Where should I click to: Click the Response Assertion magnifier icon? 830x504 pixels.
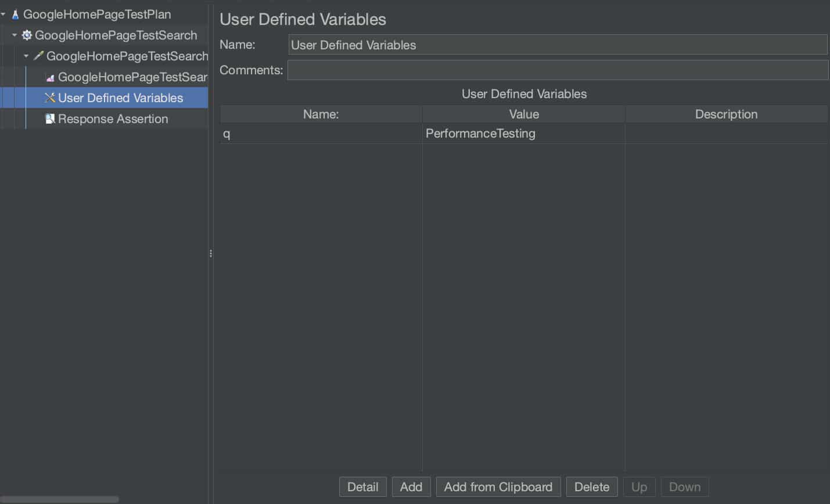click(x=50, y=119)
